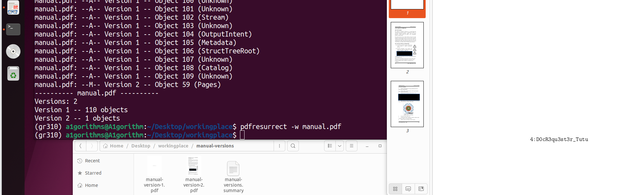Select page 2 thumbnail in PDF sidebar

point(407,45)
